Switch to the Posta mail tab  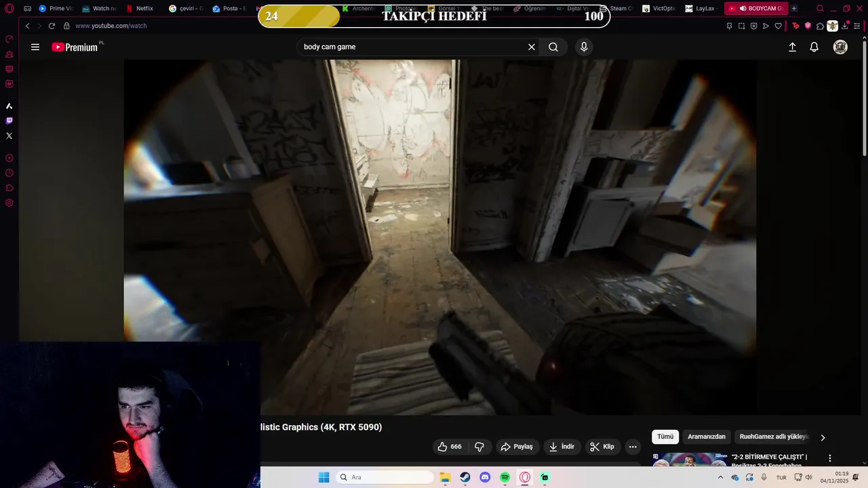(229, 9)
